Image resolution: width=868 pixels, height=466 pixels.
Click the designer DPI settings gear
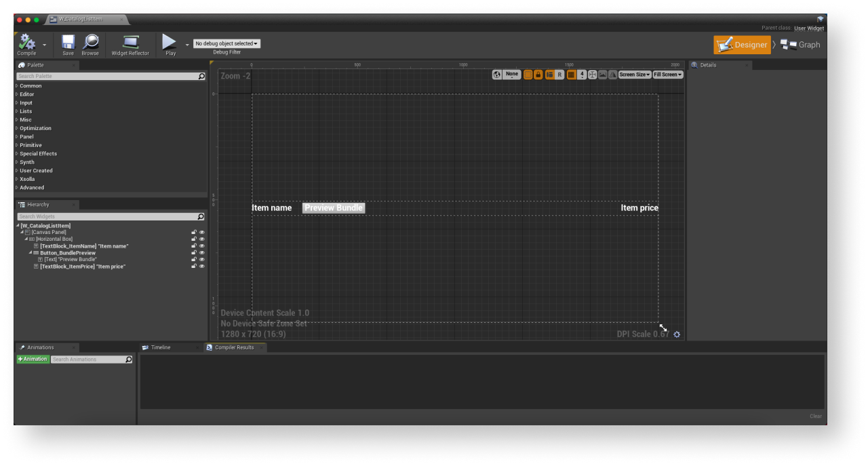[x=677, y=334]
